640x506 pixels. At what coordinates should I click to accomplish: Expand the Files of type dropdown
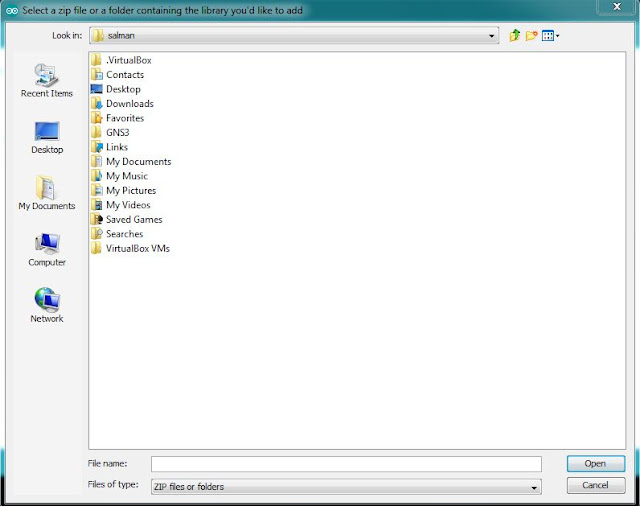coord(533,487)
